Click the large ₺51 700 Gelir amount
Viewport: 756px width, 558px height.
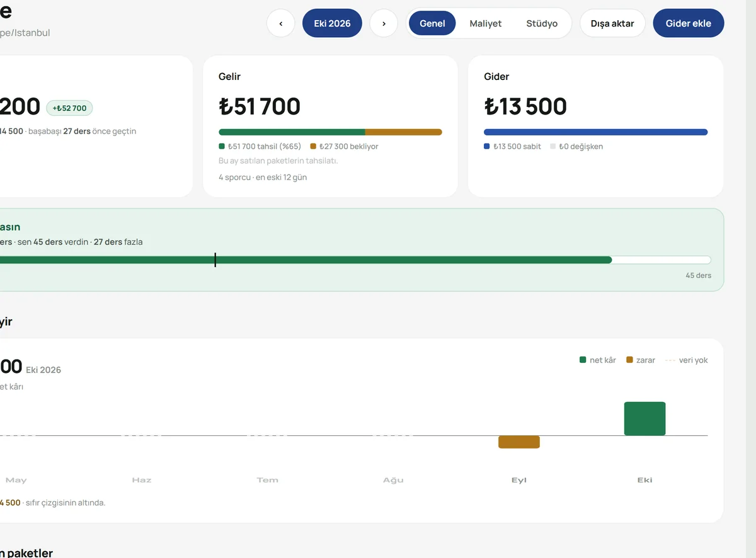[x=260, y=106]
